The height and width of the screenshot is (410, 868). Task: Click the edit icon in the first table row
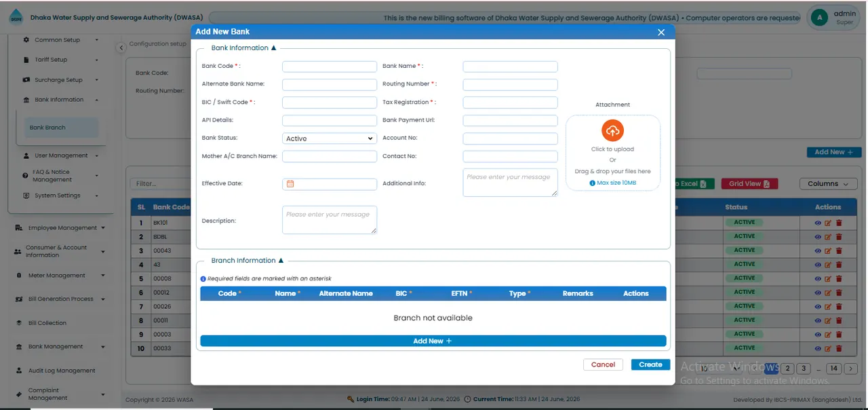click(x=828, y=223)
